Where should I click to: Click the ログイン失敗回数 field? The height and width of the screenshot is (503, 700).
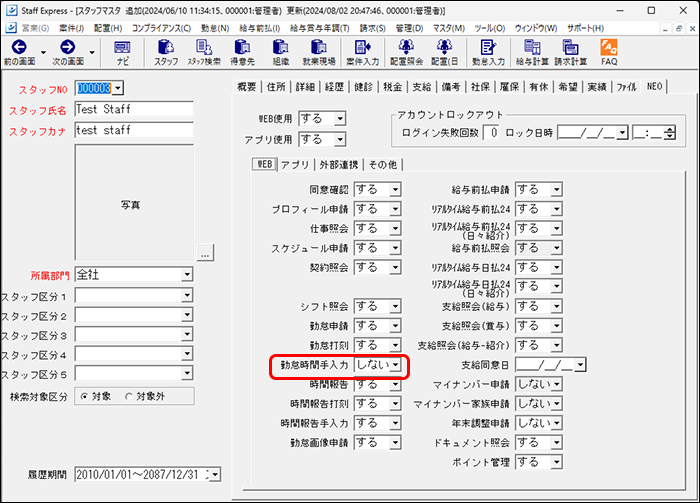tap(491, 133)
